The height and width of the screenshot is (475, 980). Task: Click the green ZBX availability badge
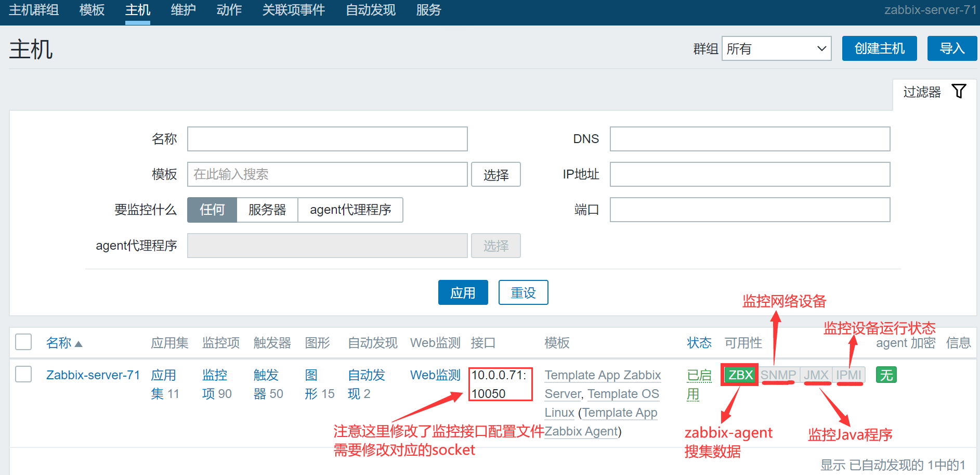[x=740, y=375]
